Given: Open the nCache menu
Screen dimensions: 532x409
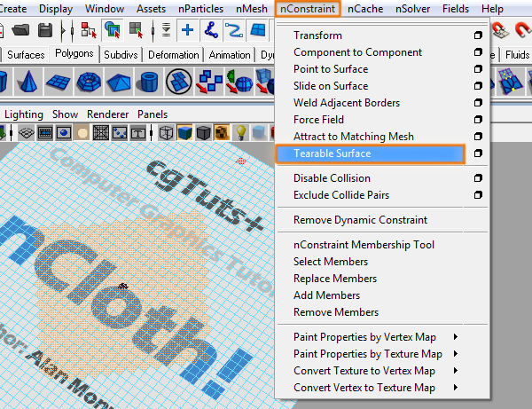Looking at the screenshot, I should (x=365, y=9).
